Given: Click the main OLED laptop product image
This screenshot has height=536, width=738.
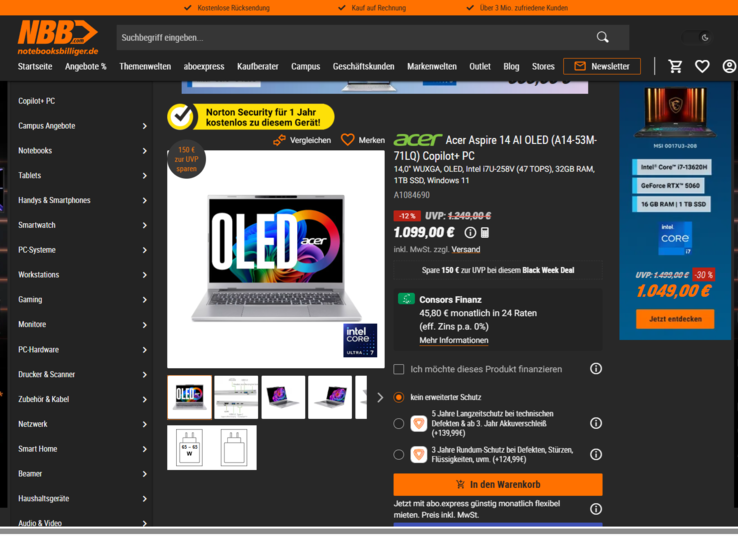Looking at the screenshot, I should (276, 259).
